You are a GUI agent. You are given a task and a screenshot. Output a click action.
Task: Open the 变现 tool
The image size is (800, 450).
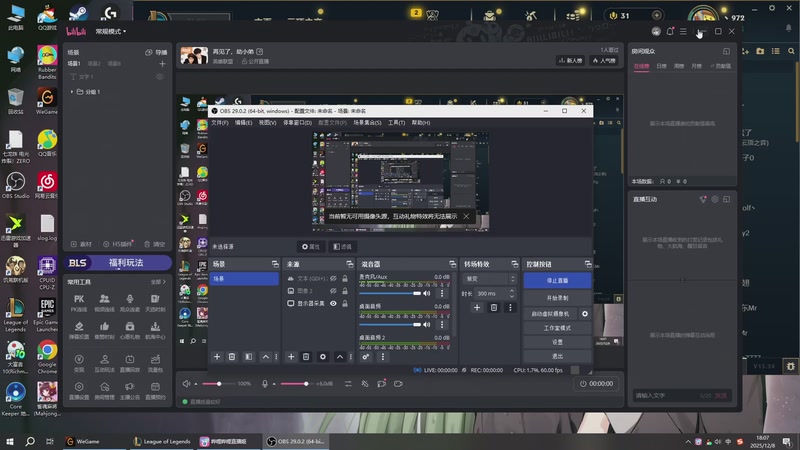(79, 363)
